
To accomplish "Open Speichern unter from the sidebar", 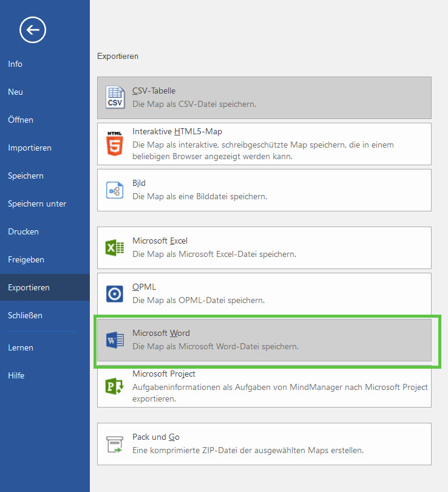I will click(x=37, y=203).
